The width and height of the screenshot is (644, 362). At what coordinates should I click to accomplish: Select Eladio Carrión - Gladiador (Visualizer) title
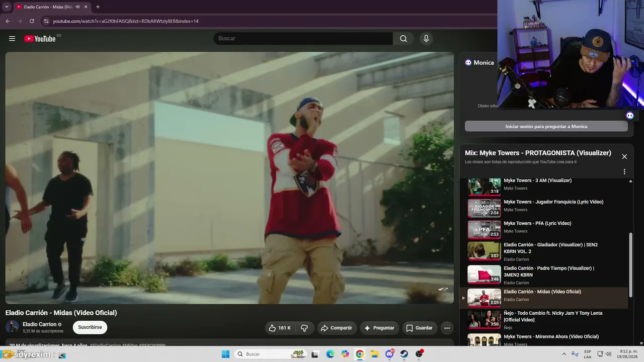coord(551,248)
